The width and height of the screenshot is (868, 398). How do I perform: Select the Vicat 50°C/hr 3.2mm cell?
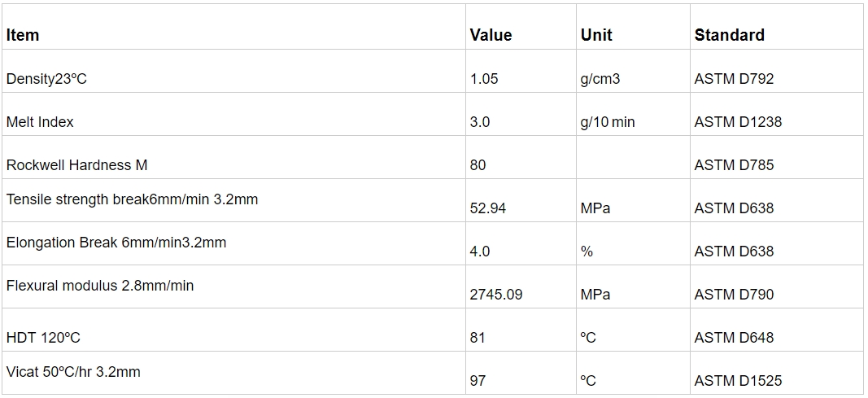tap(73, 372)
